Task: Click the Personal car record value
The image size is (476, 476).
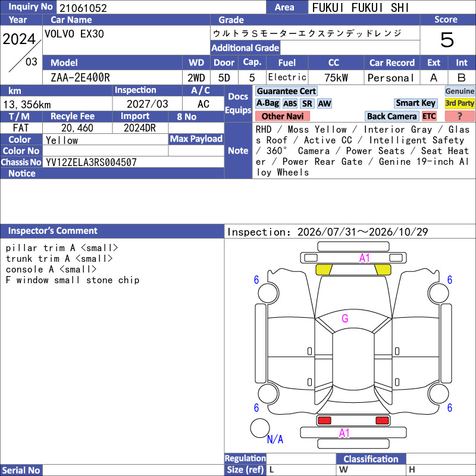Action: tap(391, 78)
